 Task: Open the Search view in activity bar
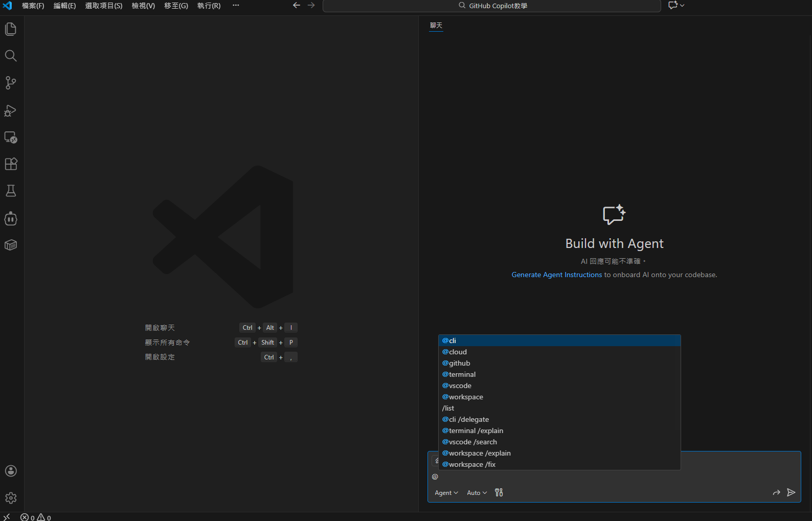tap(11, 56)
